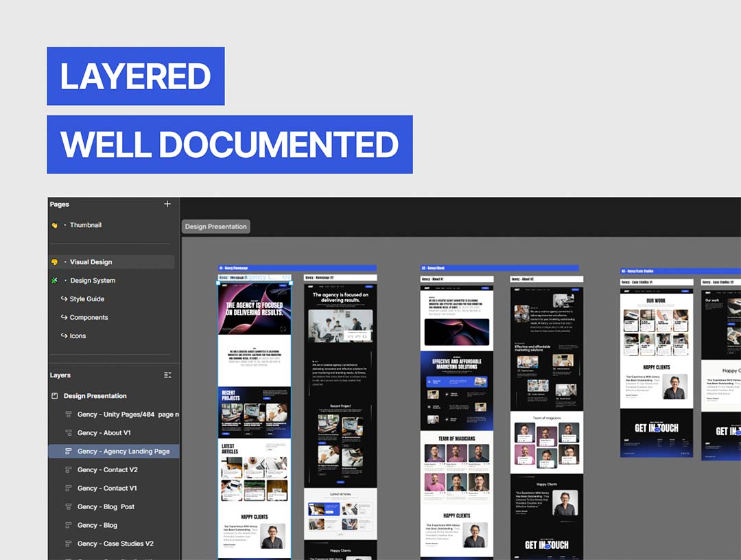Screen dimensions: 741x560
Task: Click the plus icon to add a page
Action: (167, 205)
